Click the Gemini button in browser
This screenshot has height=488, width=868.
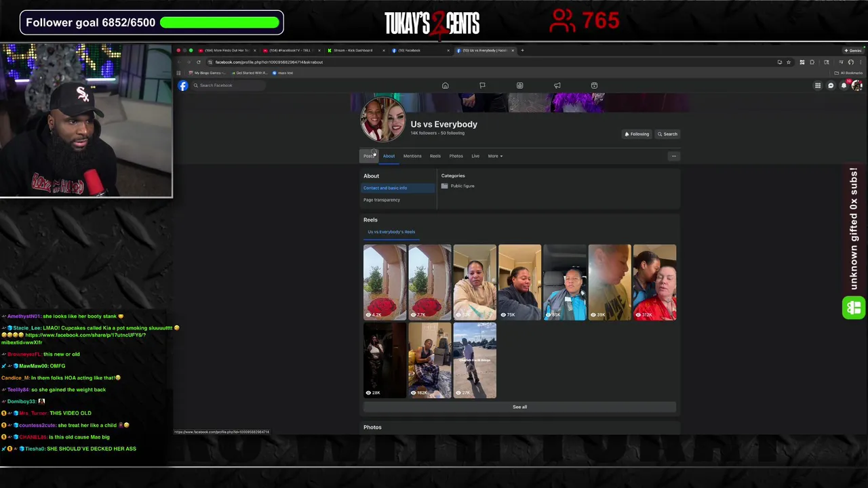coord(853,50)
